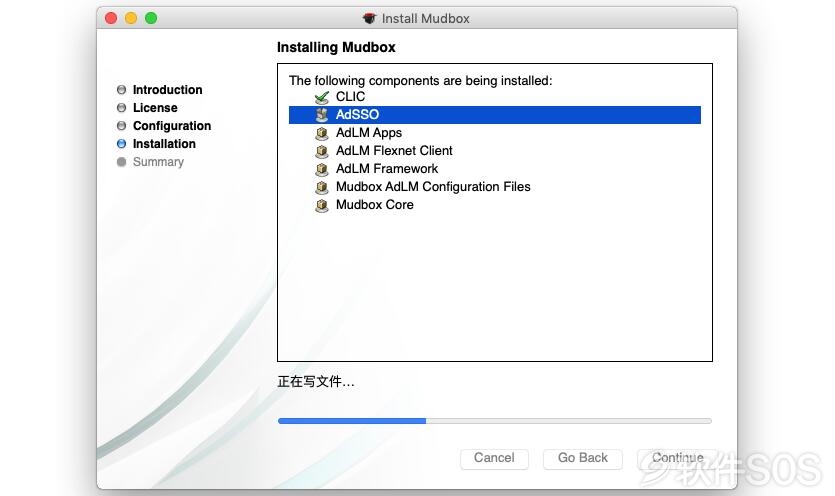The width and height of the screenshot is (835, 496).
Task: Click the License step bullet
Action: [121, 108]
